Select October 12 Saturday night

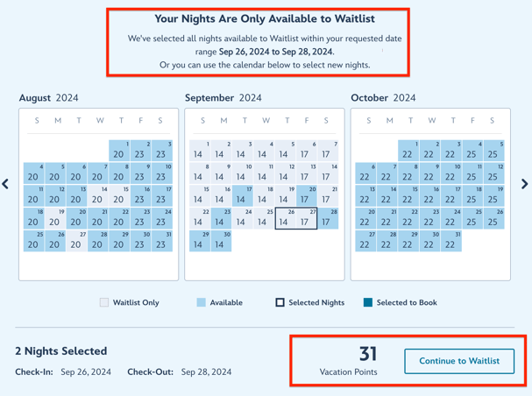click(493, 173)
